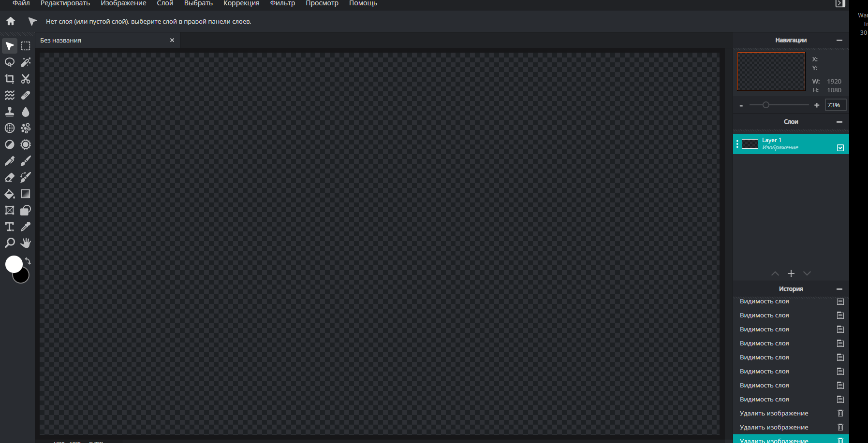Image resolution: width=868 pixels, height=443 pixels.
Task: Collapse the История panel
Action: tap(839, 289)
